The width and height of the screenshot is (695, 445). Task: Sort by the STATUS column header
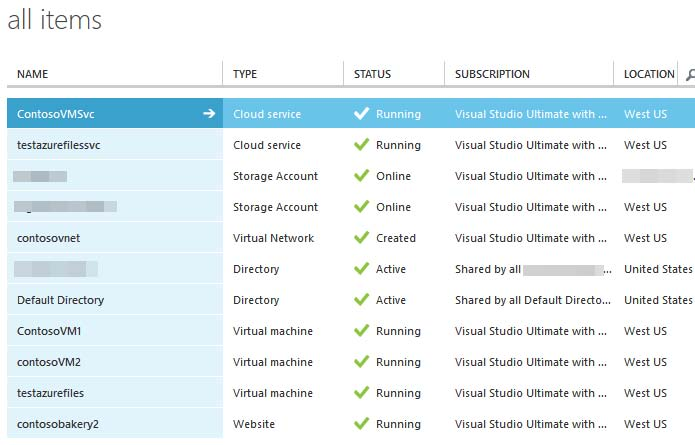tap(372, 74)
